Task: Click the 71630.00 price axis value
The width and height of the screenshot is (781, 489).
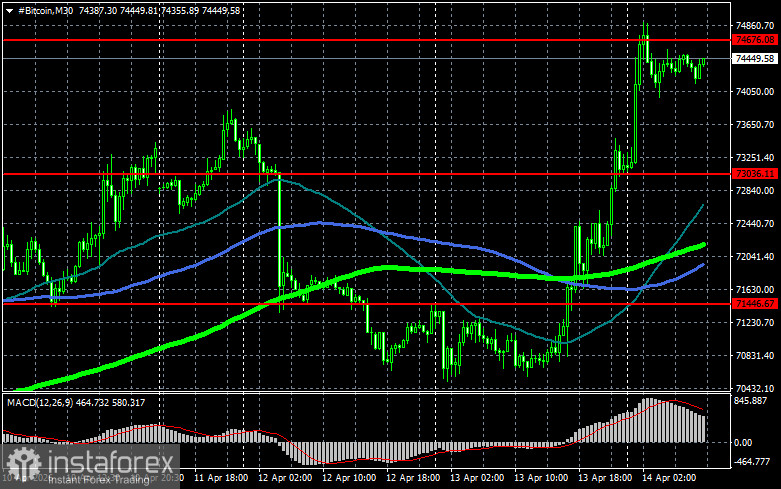Action: click(755, 289)
